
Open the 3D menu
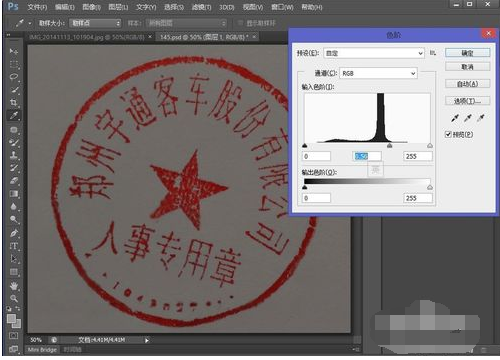coord(226,7)
